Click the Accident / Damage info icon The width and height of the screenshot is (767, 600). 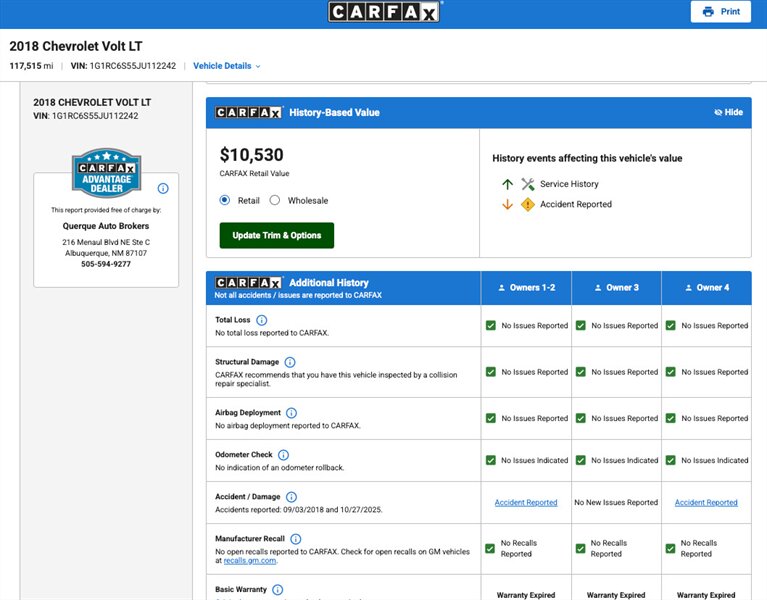click(291, 497)
